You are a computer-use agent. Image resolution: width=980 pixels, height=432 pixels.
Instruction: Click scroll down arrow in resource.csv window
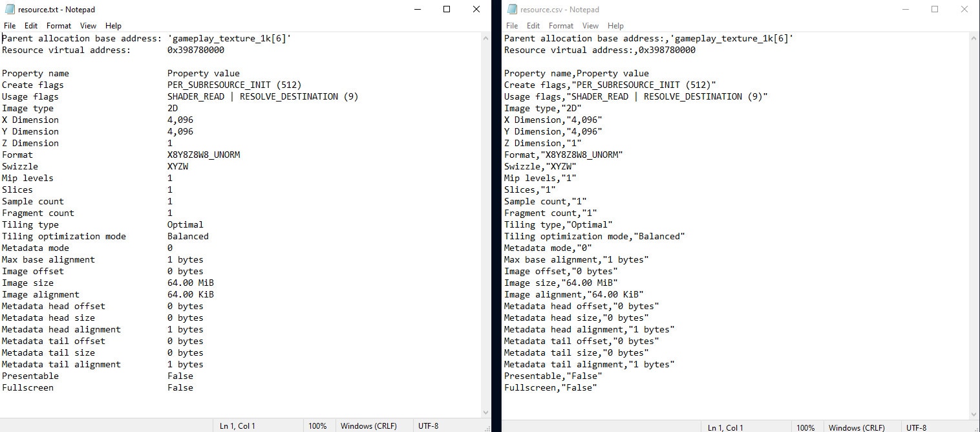pos(974,414)
